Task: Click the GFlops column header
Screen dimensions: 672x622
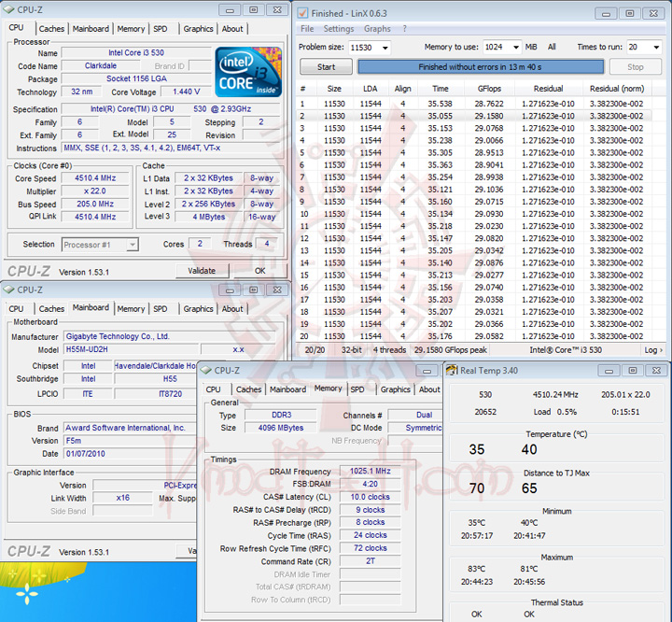Action: 489,89
